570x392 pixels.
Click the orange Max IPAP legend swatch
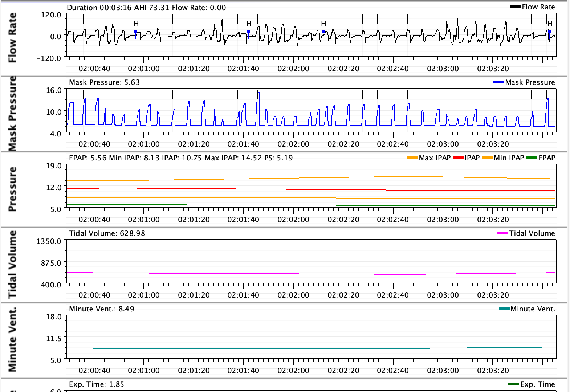(x=412, y=158)
